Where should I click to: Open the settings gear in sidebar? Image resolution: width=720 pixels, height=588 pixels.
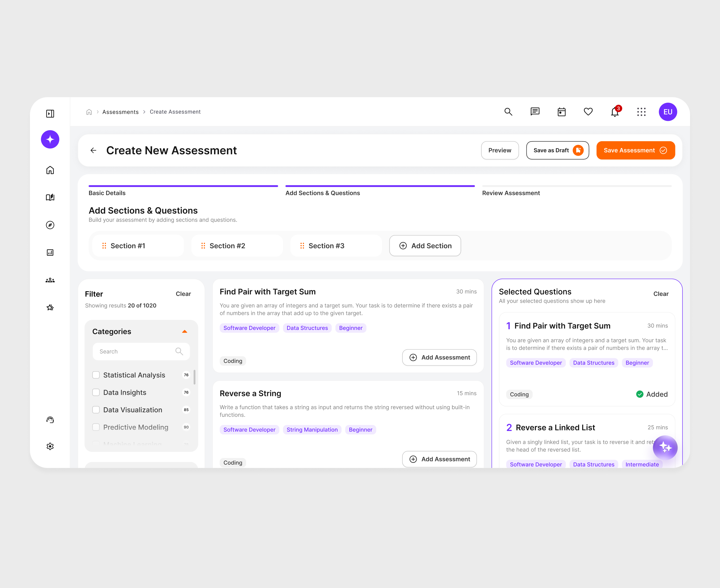click(x=50, y=446)
